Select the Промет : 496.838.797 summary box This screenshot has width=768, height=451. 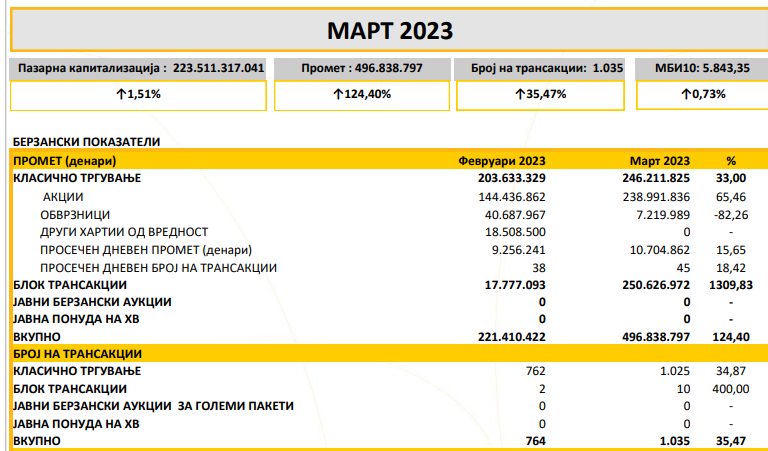(x=361, y=69)
